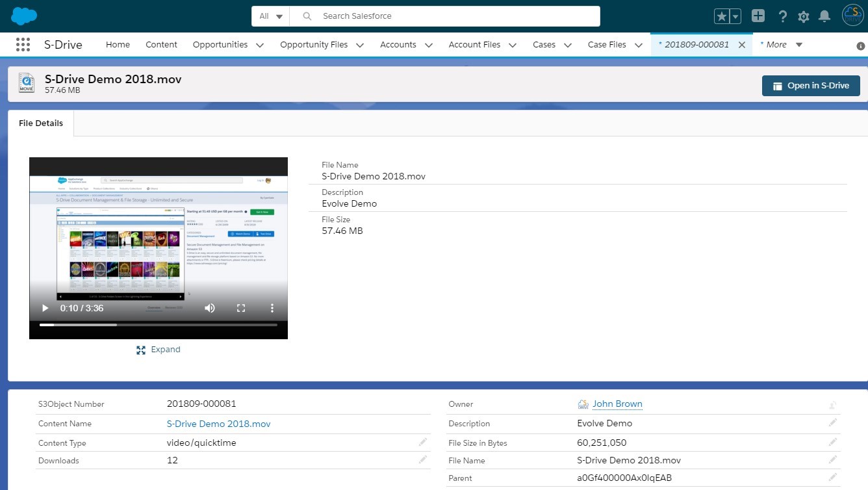Image resolution: width=868 pixels, height=490 pixels.
Task: Go to the Content tab
Action: point(161,45)
